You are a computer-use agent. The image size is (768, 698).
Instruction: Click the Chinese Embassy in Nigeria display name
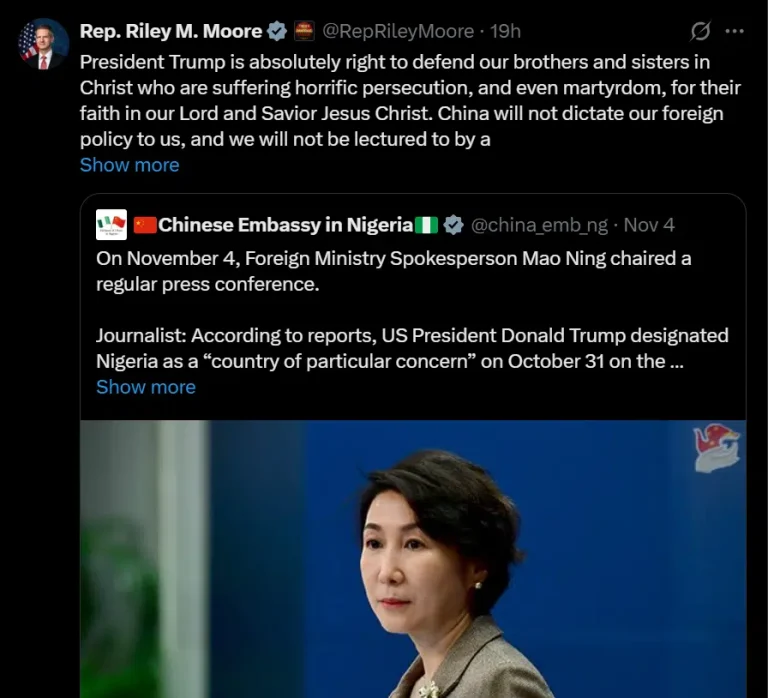(286, 225)
